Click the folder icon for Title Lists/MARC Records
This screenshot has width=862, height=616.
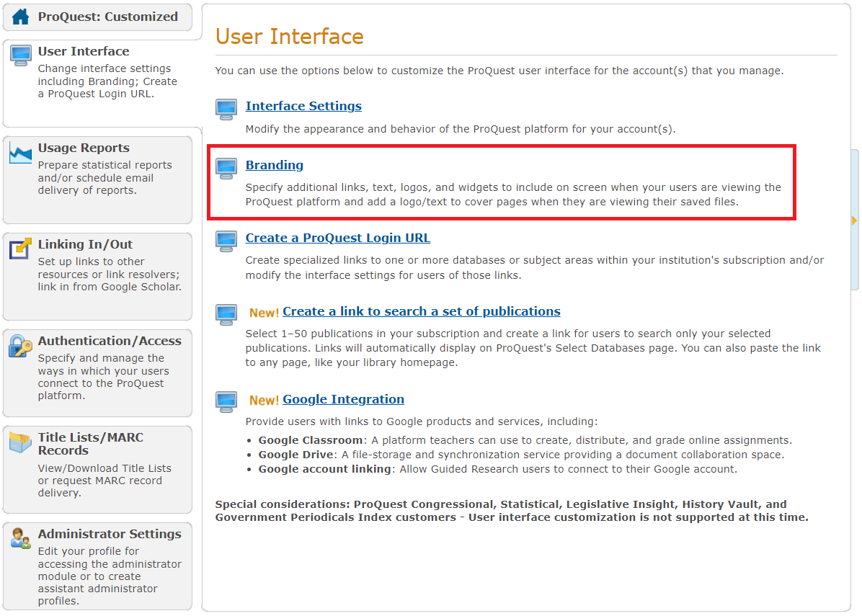coord(20,442)
